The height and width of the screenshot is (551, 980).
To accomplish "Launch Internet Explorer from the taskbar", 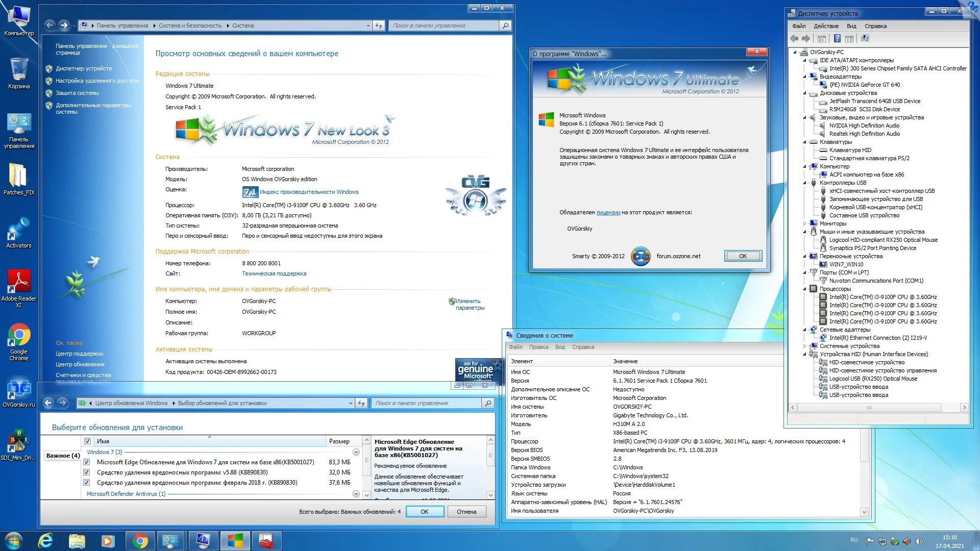I will point(45,541).
